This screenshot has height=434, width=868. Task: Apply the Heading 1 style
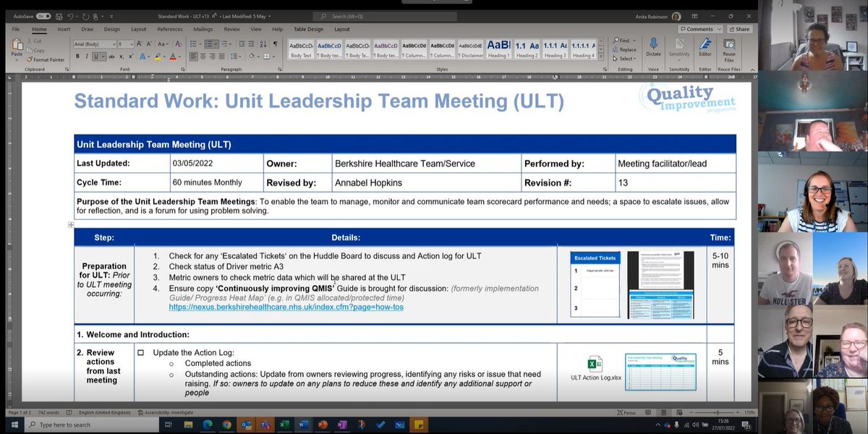click(498, 48)
